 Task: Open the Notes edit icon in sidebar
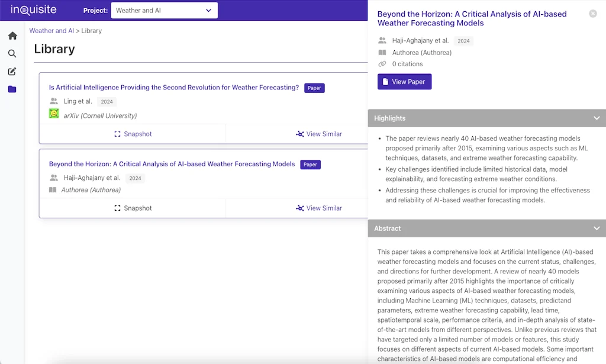point(12,72)
